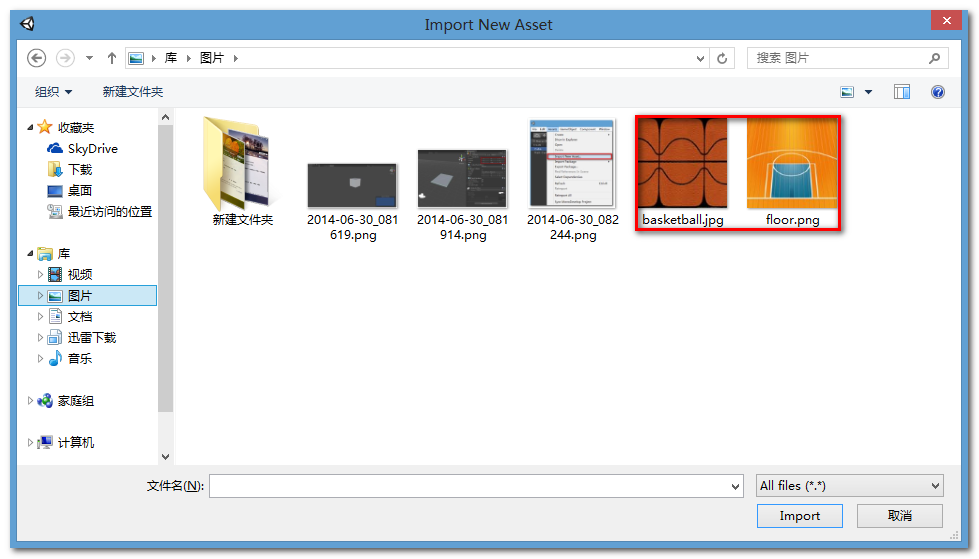Select the 视频 library

(x=79, y=274)
